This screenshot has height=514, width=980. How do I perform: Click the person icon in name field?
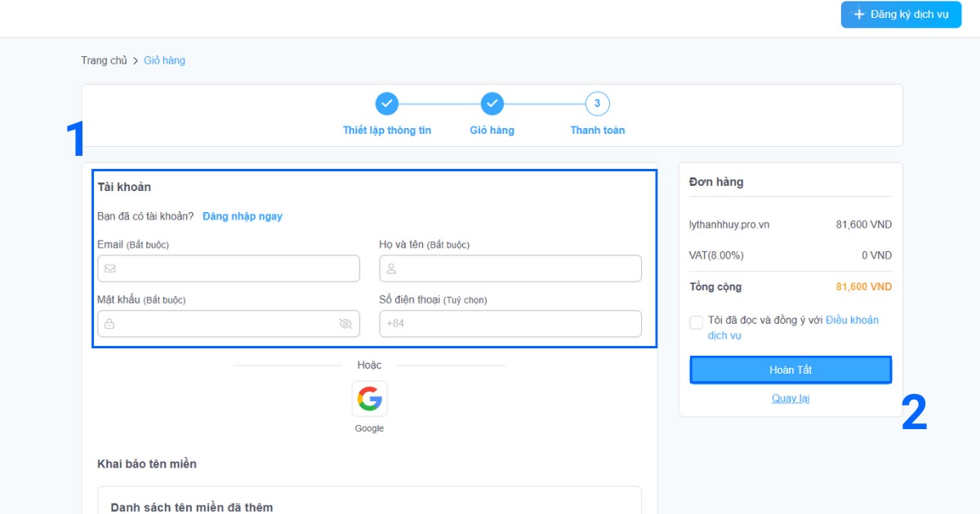tap(391, 268)
